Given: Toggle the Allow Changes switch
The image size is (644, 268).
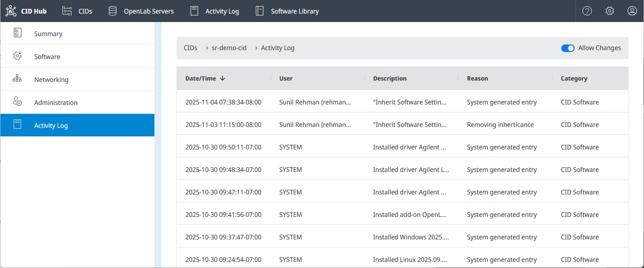Looking at the screenshot, I should tap(568, 48).
